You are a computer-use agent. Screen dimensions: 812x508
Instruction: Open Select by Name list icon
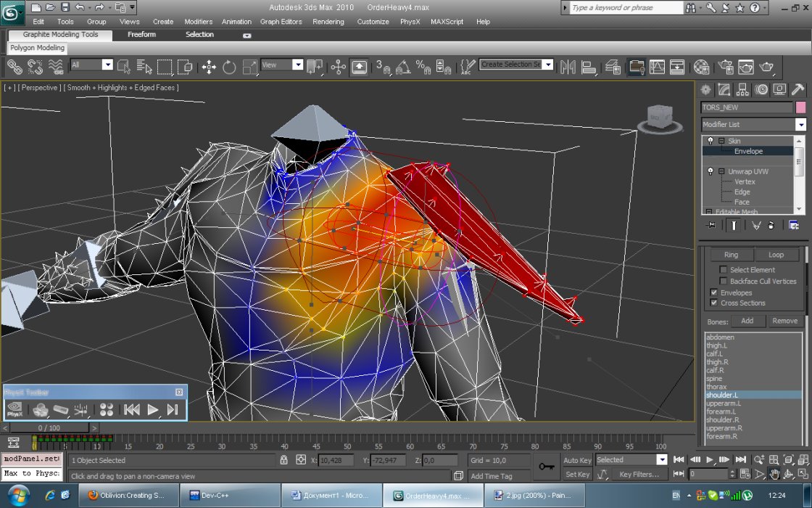tap(144, 67)
